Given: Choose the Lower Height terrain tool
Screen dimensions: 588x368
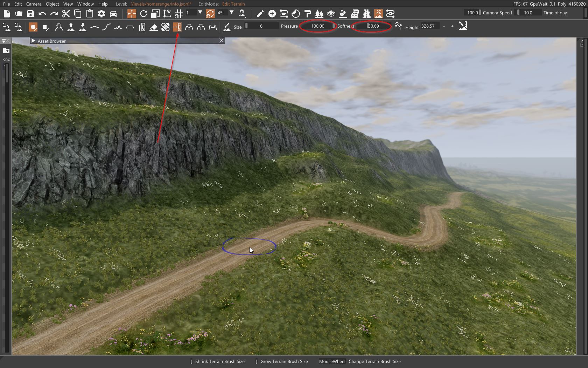Looking at the screenshot, I should click(x=83, y=27).
